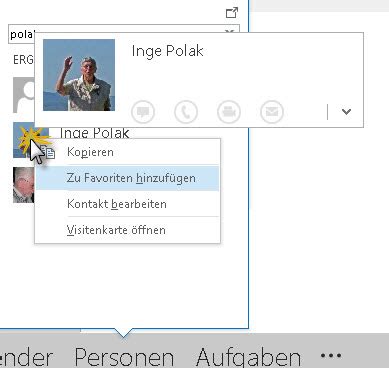Send an email via the envelope icon

272,112
